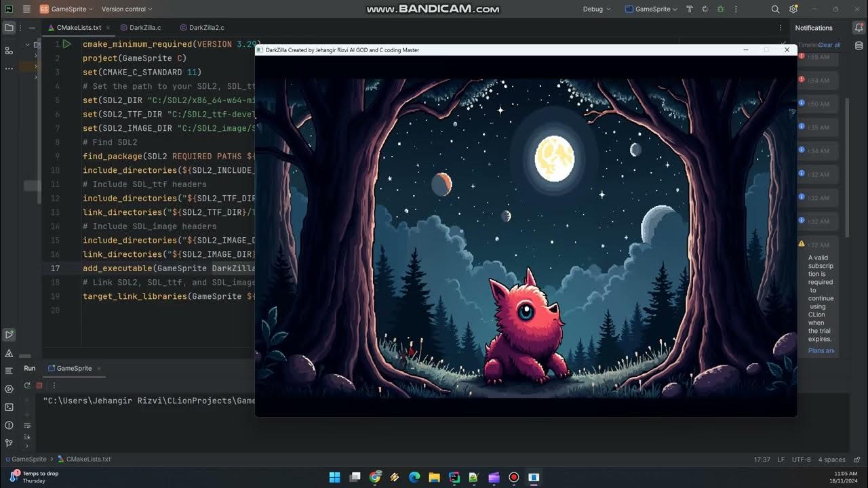Screen dimensions: 868x488
Task: Click CMakeLists.txt breadcrumb in status bar
Action: coord(84,459)
